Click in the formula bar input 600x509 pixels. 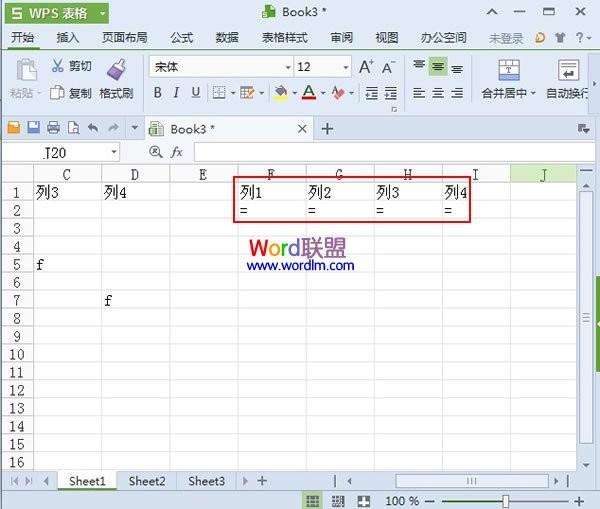pyautogui.click(x=394, y=152)
